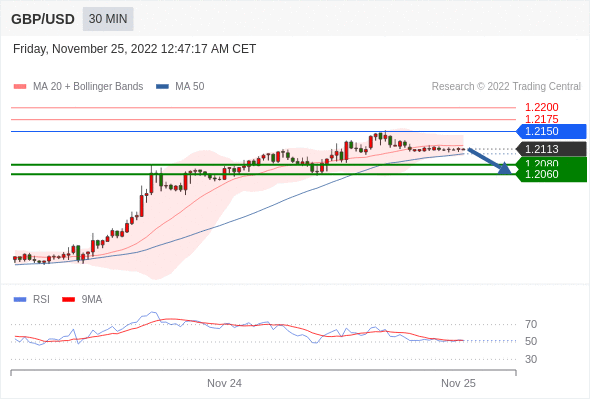The image size is (590, 400).
Task: Click the red 9MA legend swatch
Action: click(68, 300)
